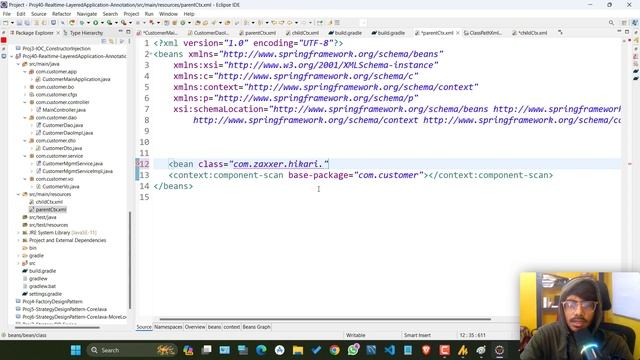
Task: Open the Help menu
Action: pos(189,14)
